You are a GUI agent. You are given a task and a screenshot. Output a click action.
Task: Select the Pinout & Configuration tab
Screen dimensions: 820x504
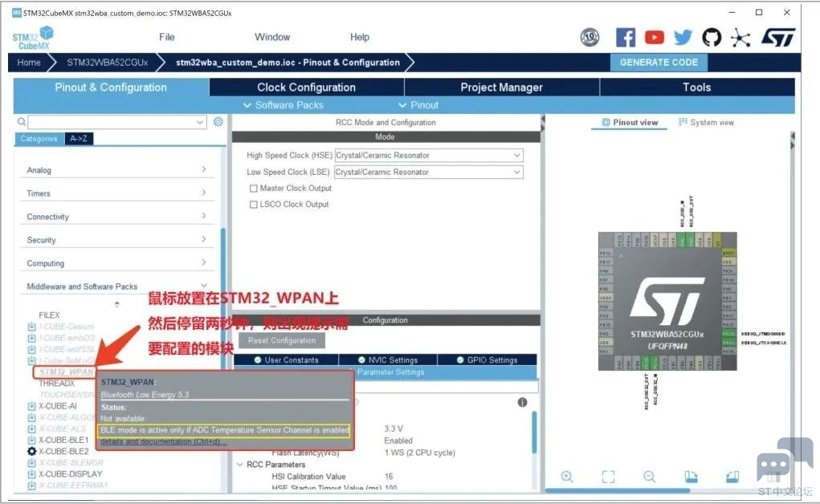click(111, 87)
